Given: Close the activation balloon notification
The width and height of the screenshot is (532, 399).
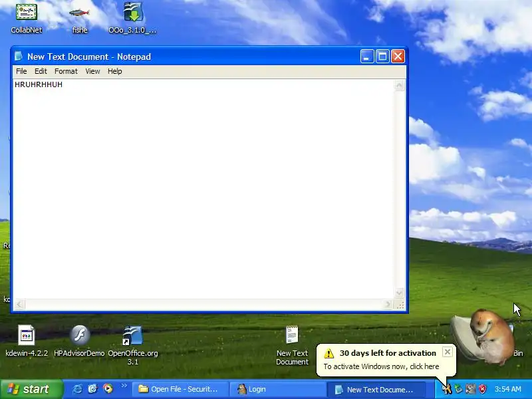Looking at the screenshot, I should click(447, 352).
